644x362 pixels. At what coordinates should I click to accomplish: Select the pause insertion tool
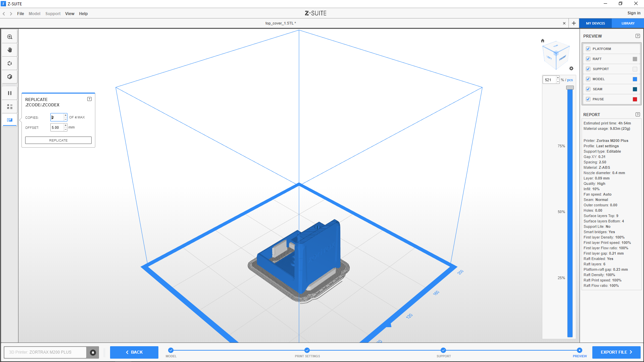[10, 93]
